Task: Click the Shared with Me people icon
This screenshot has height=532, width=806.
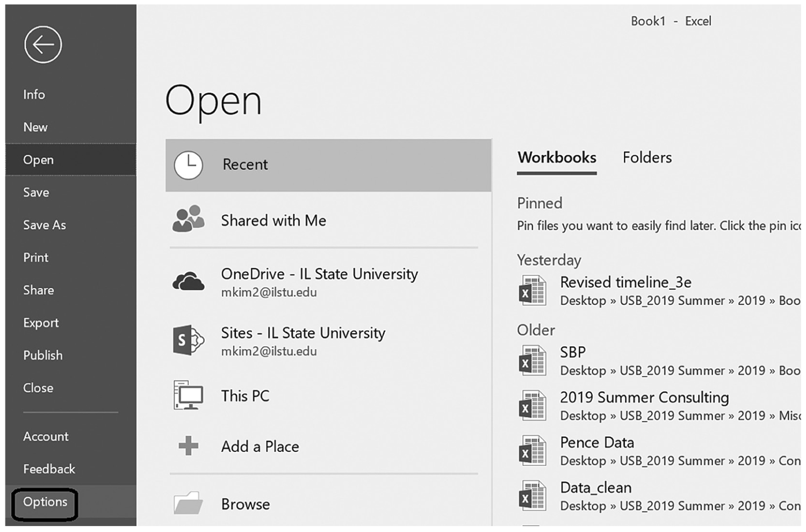Action: [x=188, y=219]
